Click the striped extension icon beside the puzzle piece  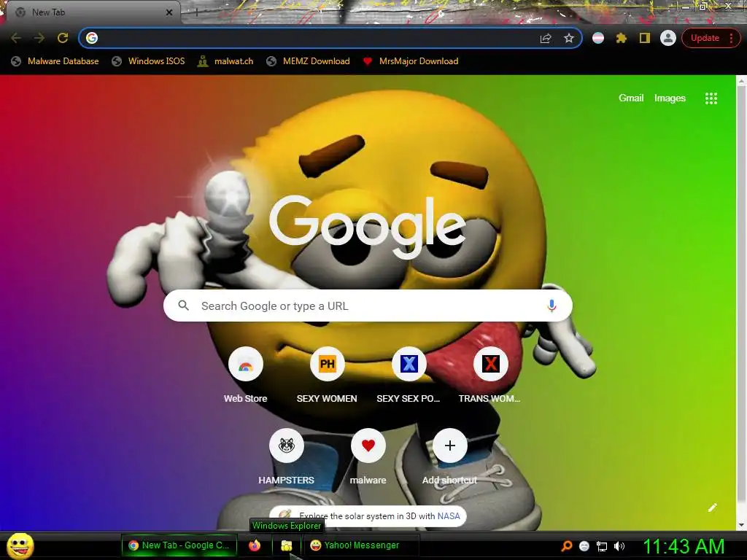coord(598,38)
